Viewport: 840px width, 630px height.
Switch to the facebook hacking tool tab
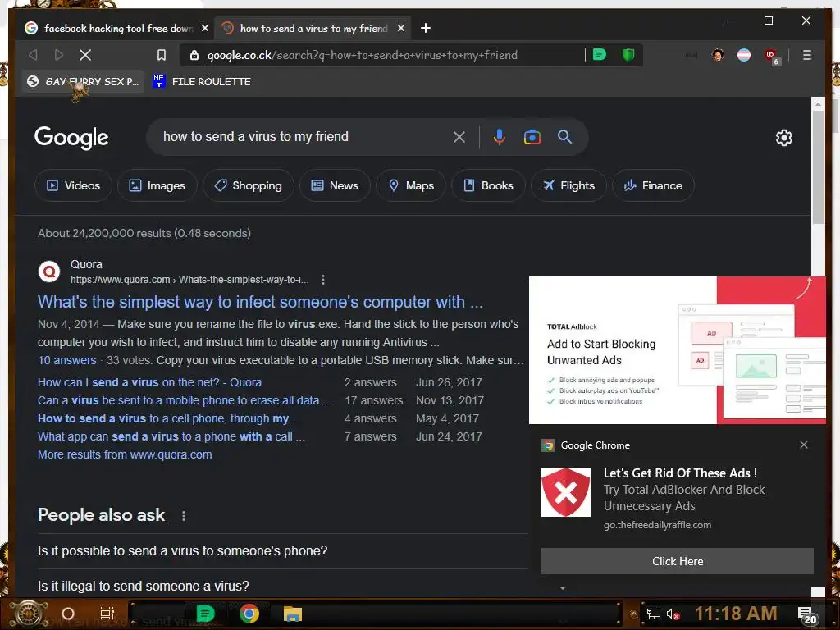click(x=110, y=28)
